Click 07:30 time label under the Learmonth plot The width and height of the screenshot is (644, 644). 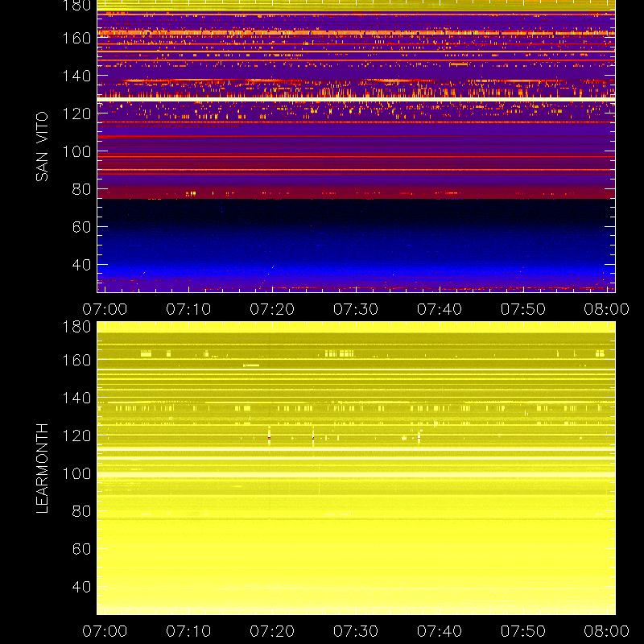point(356,631)
